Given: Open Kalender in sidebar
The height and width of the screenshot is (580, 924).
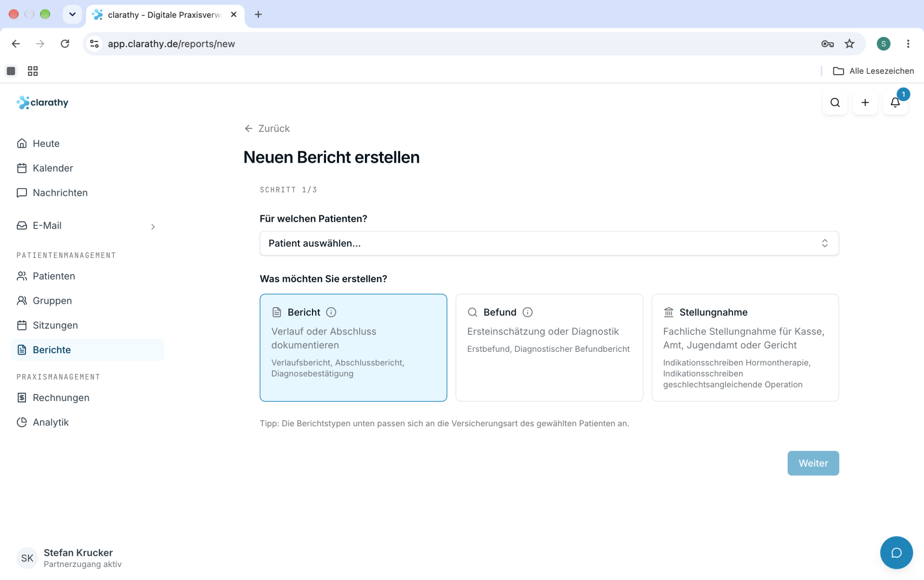Looking at the screenshot, I should 87,168.
